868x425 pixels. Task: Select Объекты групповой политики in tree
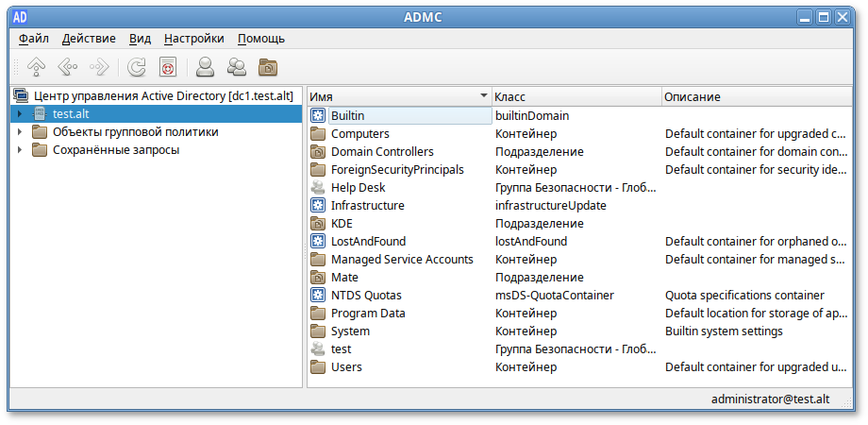tap(136, 132)
